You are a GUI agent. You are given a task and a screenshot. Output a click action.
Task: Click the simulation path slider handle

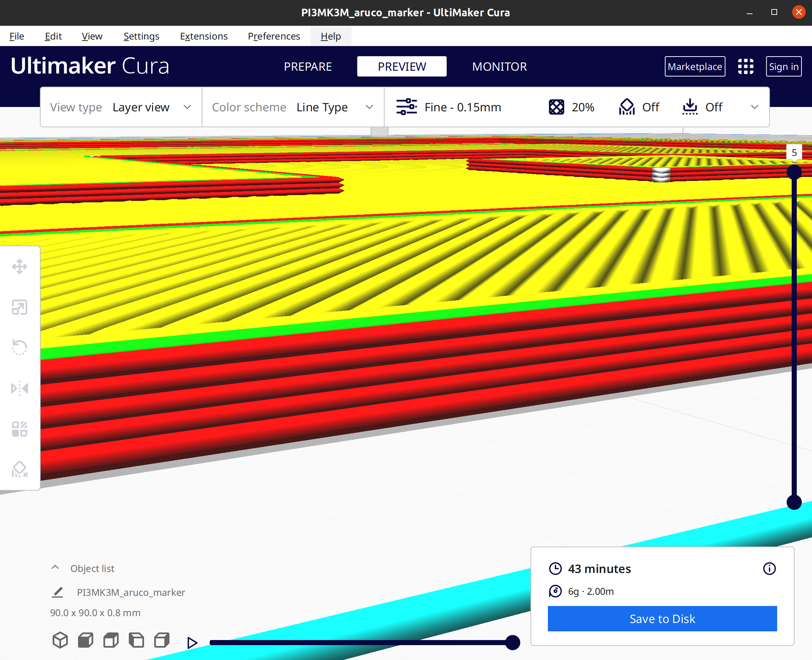click(513, 643)
